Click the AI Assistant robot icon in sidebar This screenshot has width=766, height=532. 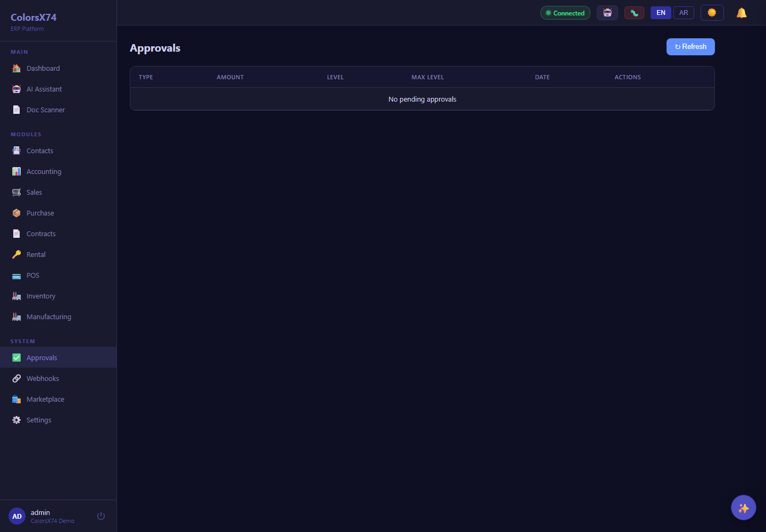(16, 89)
